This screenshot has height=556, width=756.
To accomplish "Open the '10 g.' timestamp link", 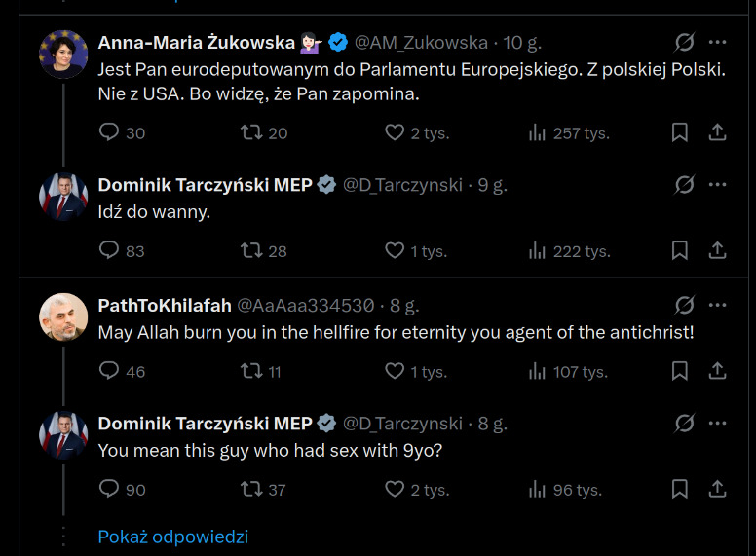I will tap(522, 43).
